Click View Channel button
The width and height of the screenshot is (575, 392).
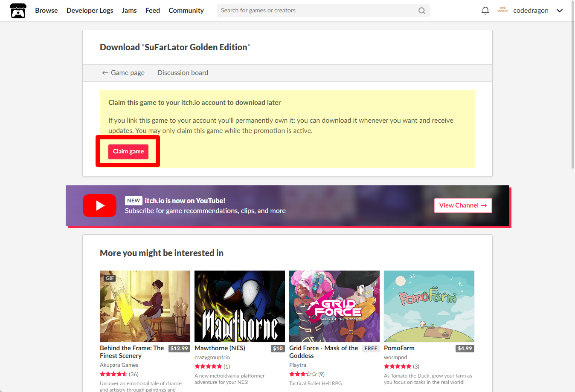tap(463, 205)
